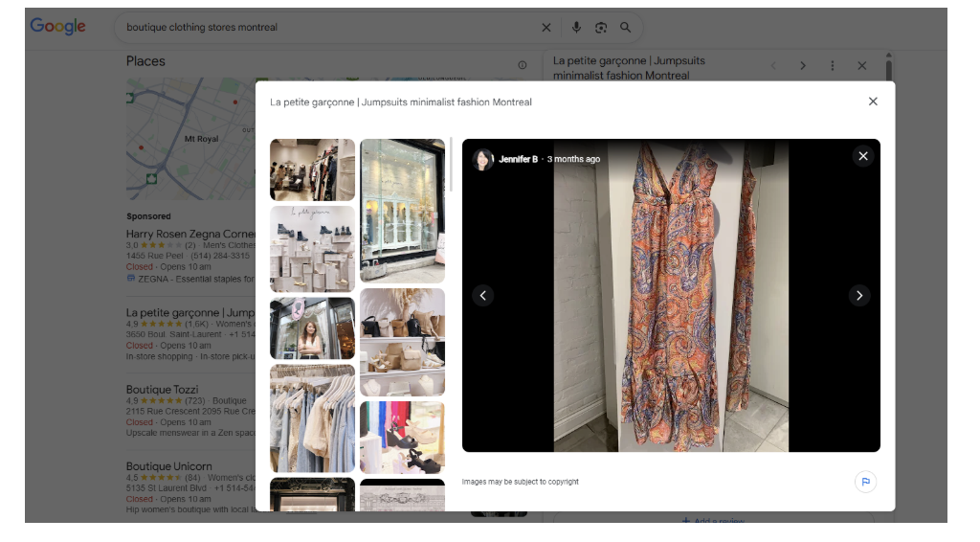Image resolution: width=980 pixels, height=542 pixels.
Task: Click the magnifying glass search icon
Action: [626, 28]
